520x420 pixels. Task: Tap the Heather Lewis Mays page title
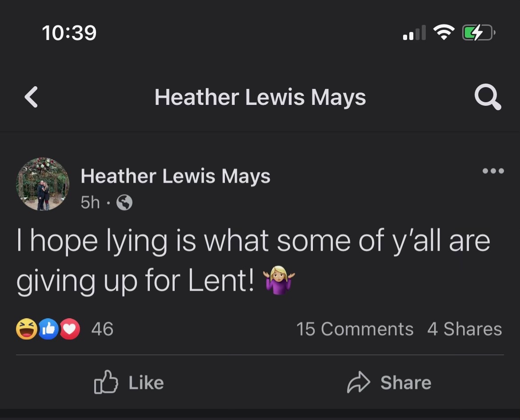click(260, 97)
